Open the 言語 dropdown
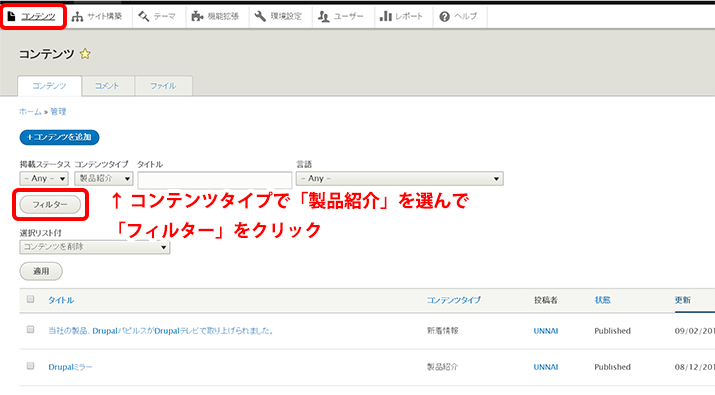 [399, 178]
